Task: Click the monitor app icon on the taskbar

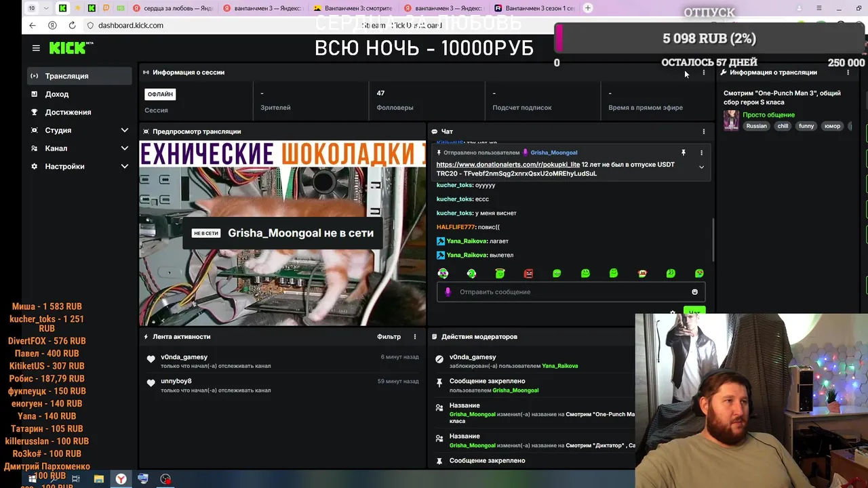Action: 143,479
